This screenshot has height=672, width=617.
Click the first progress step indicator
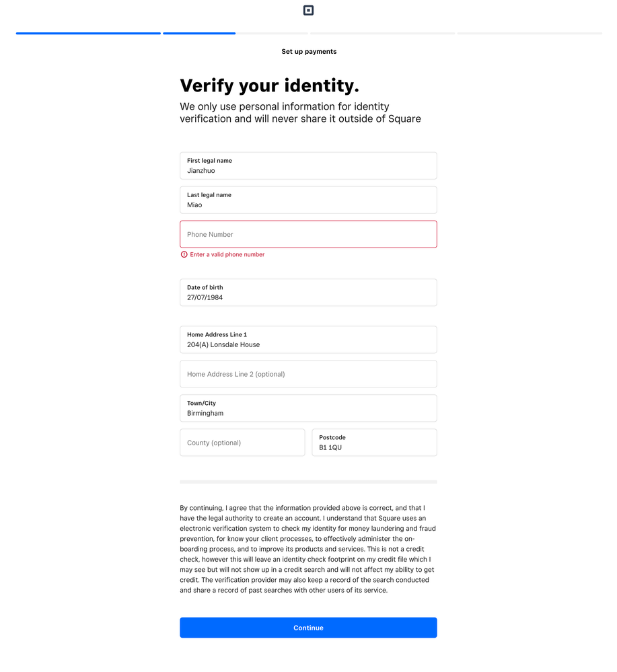[88, 32]
